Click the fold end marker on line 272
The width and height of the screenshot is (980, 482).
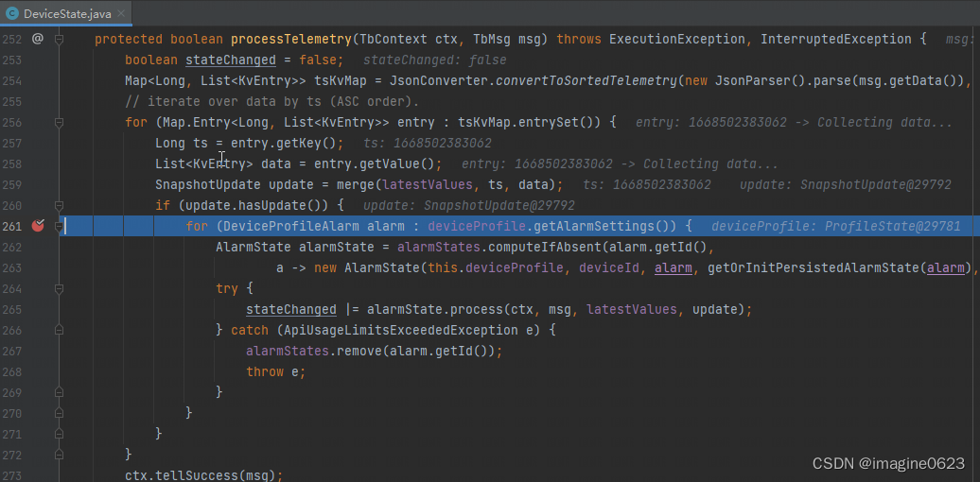pos(59,454)
